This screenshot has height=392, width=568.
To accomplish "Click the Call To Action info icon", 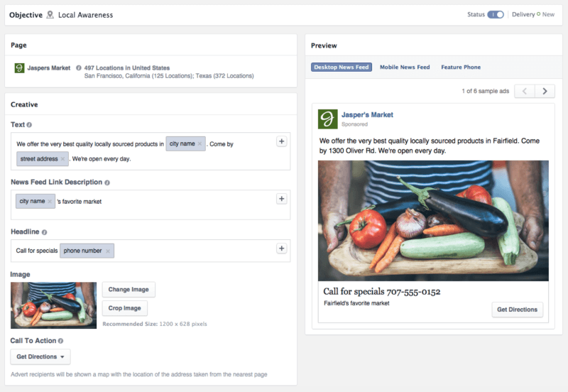I will 60,341.
